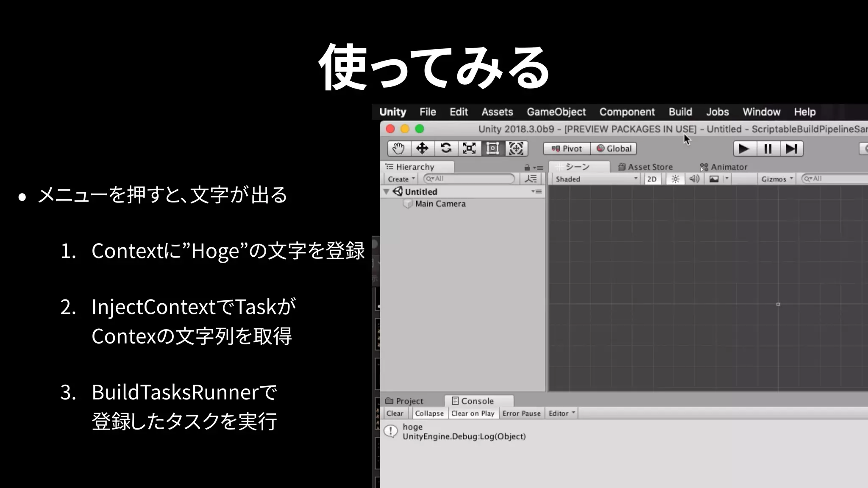Click the Hierarchy search field
The image size is (868, 488).
tap(469, 179)
